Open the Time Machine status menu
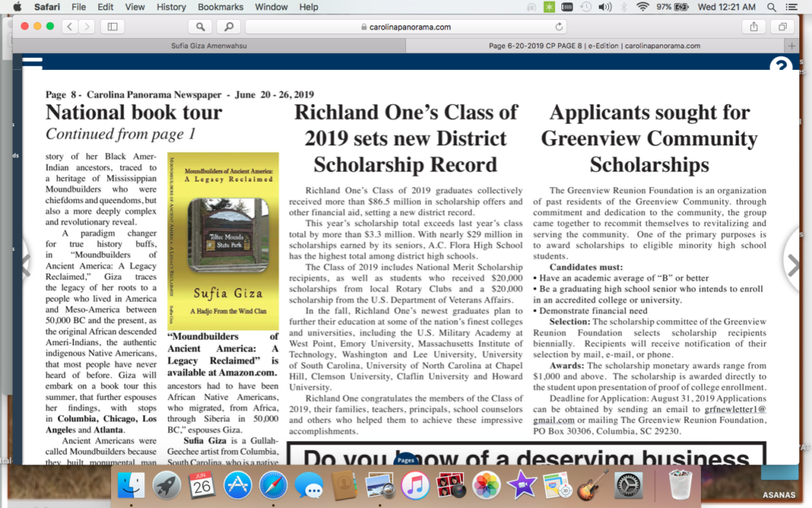The image size is (812, 508). (x=586, y=7)
